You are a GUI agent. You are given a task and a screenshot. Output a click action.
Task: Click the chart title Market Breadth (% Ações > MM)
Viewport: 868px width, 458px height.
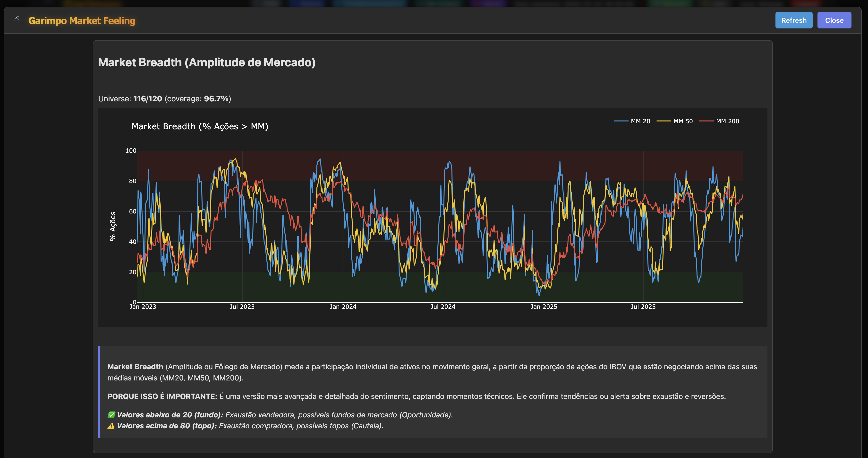point(200,126)
